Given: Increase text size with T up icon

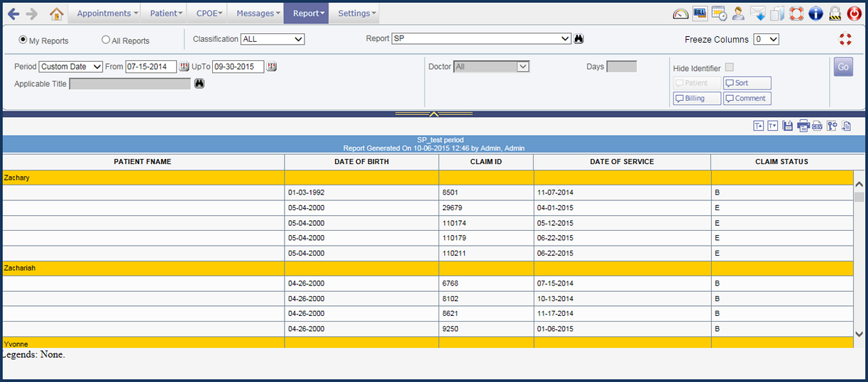Looking at the screenshot, I should (758, 126).
